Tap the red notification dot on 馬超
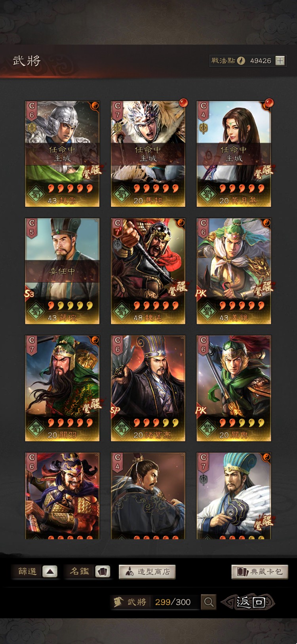 183,103
